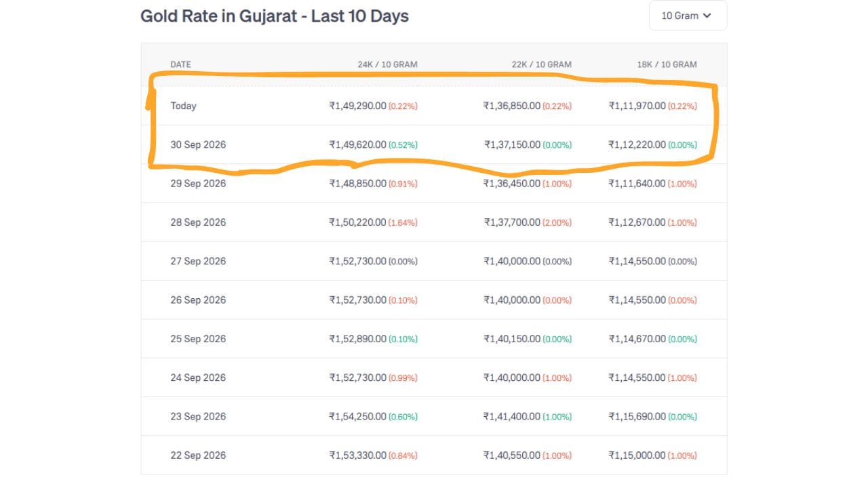
Task: Click 29 Sep 18K price ₹1,11,640.00
Action: click(x=637, y=183)
